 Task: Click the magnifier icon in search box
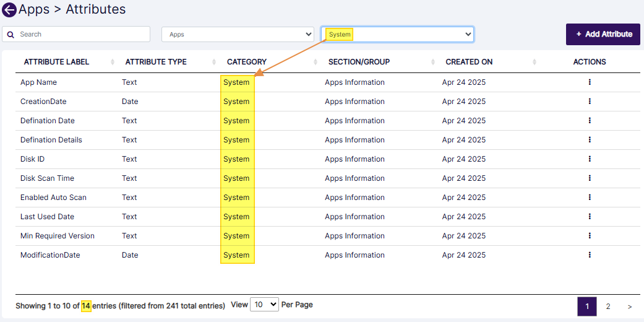pyautogui.click(x=11, y=34)
